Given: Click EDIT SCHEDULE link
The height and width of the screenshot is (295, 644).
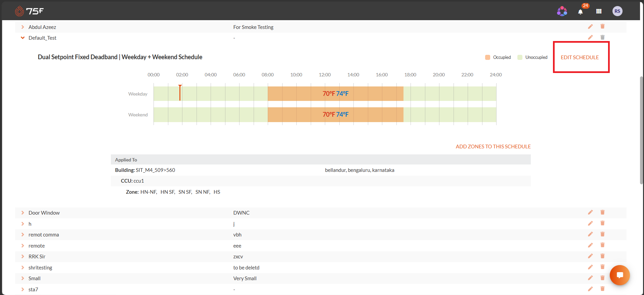Looking at the screenshot, I should pyautogui.click(x=579, y=58).
